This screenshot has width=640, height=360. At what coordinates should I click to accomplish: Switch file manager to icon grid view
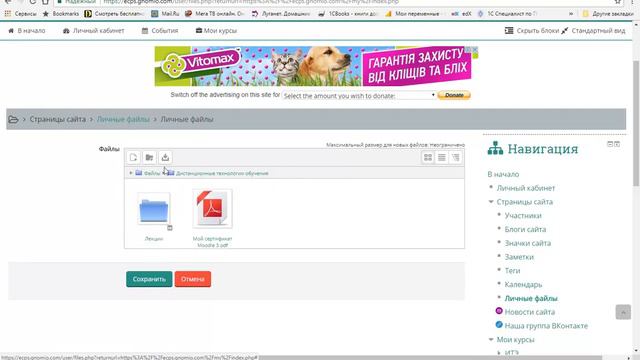(428, 157)
